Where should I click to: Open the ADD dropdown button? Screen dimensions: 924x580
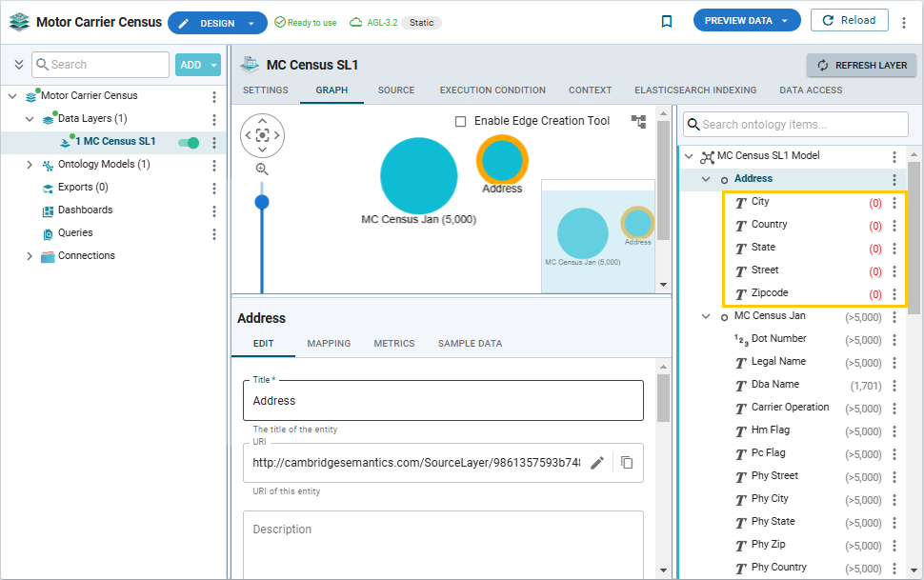(x=198, y=65)
